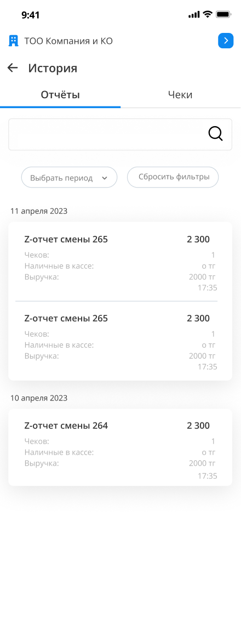Viewport: 241px width, 644px height.
Task: Open the first Z-отчет смены 265 entry
Action: click(x=120, y=261)
